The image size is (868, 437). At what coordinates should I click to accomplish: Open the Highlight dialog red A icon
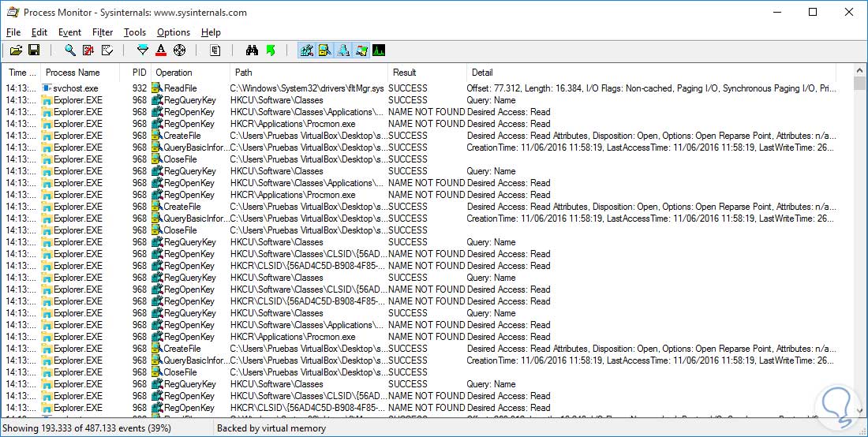point(161,51)
